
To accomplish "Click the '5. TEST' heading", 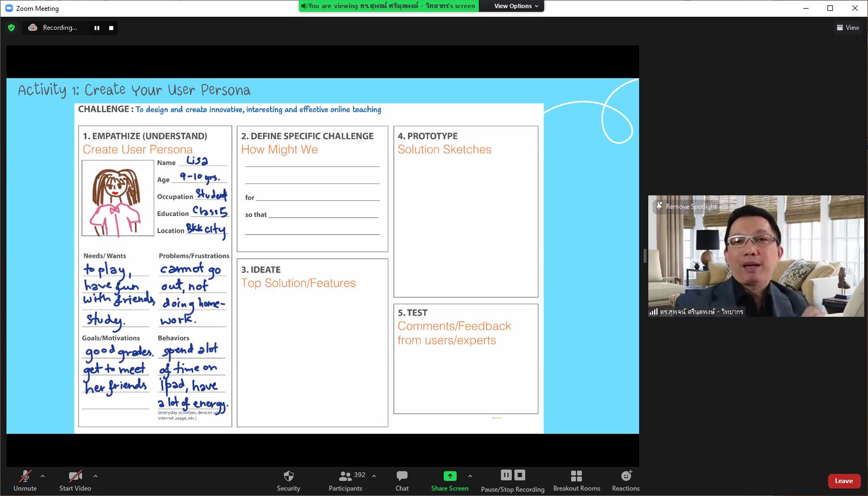I will [x=412, y=313].
